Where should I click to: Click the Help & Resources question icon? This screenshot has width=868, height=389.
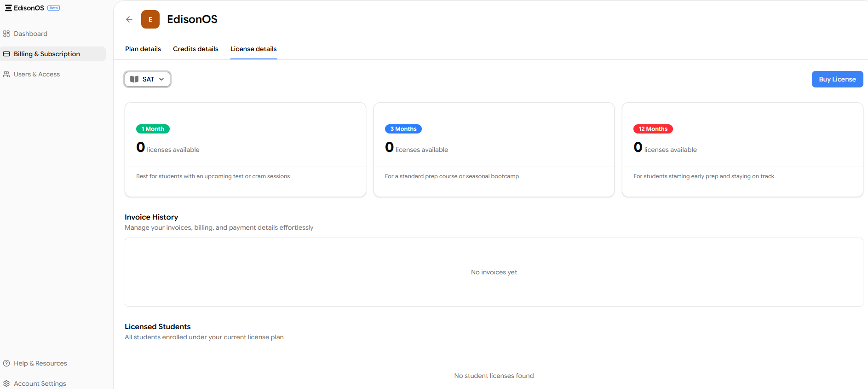[x=6, y=363]
